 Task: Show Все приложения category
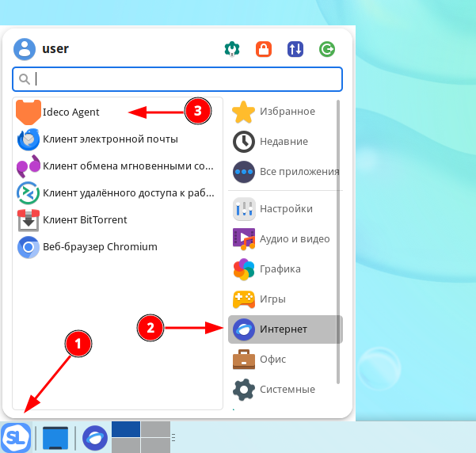pyautogui.click(x=299, y=172)
